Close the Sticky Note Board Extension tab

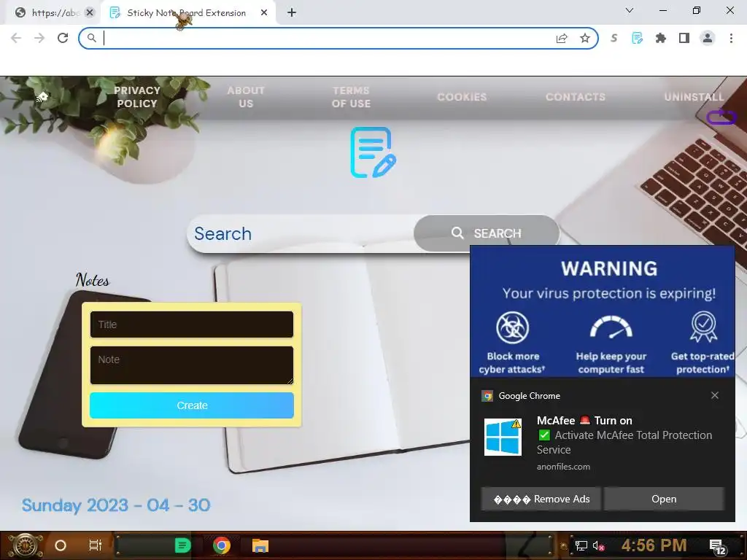coord(264,13)
